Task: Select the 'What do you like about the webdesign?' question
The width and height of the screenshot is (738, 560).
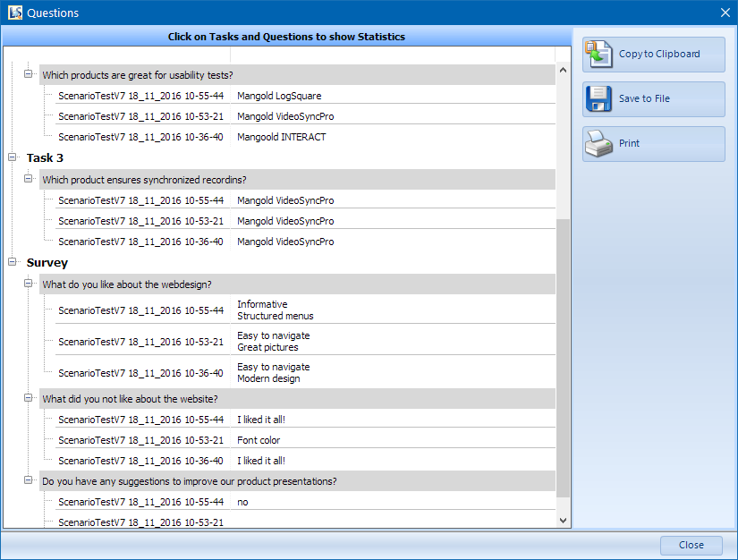Action: click(x=126, y=284)
